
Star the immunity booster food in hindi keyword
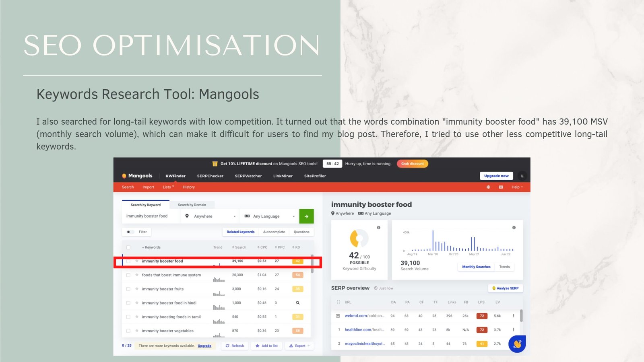click(137, 303)
